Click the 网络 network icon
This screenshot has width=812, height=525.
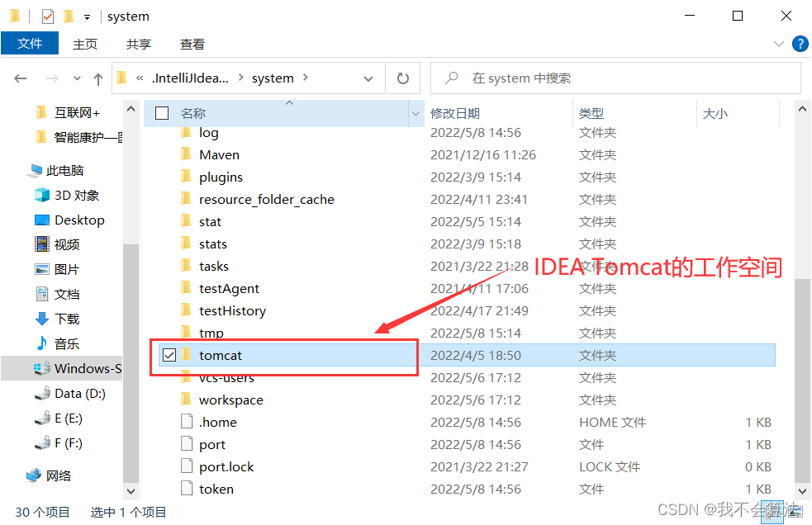click(34, 475)
